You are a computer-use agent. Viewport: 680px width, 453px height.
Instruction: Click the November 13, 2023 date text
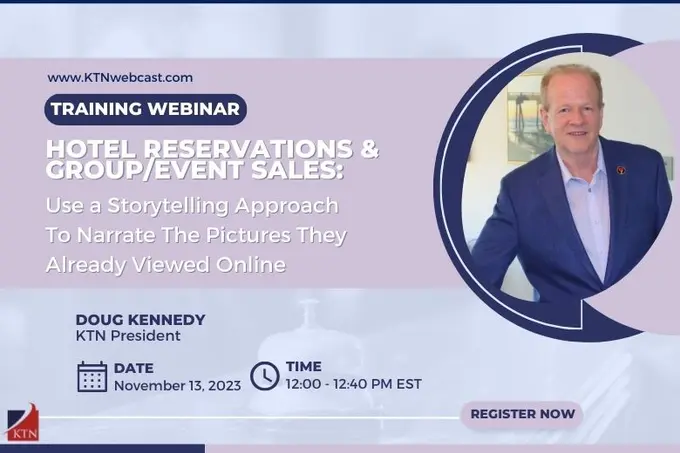[177, 385]
